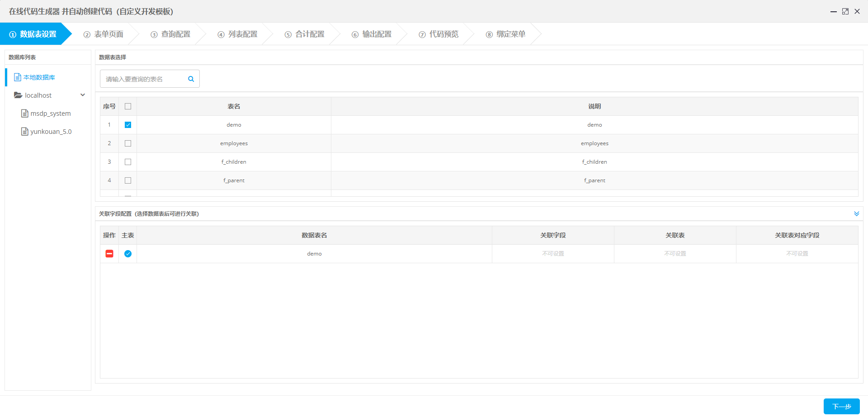Click the f_parent table name cell
The width and height of the screenshot is (868, 417).
[234, 180]
